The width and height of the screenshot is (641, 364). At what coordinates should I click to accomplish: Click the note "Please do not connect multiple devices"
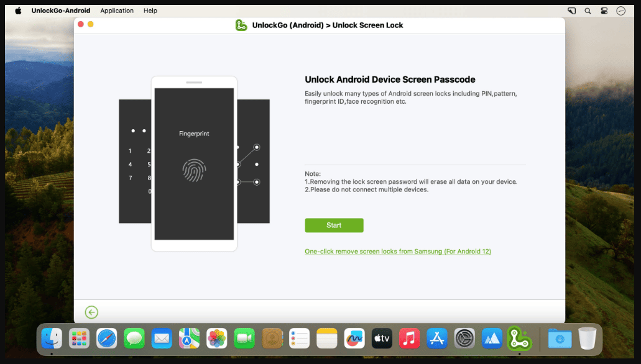pos(367,189)
